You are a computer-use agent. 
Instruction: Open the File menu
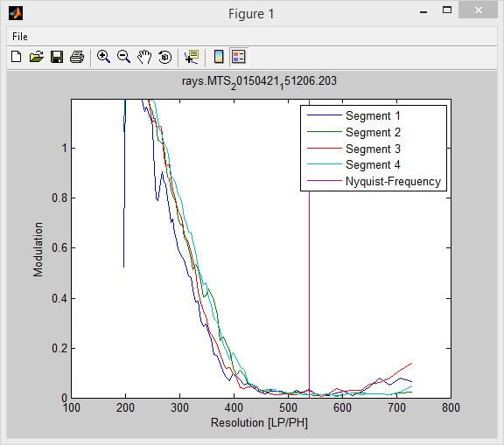coord(19,37)
